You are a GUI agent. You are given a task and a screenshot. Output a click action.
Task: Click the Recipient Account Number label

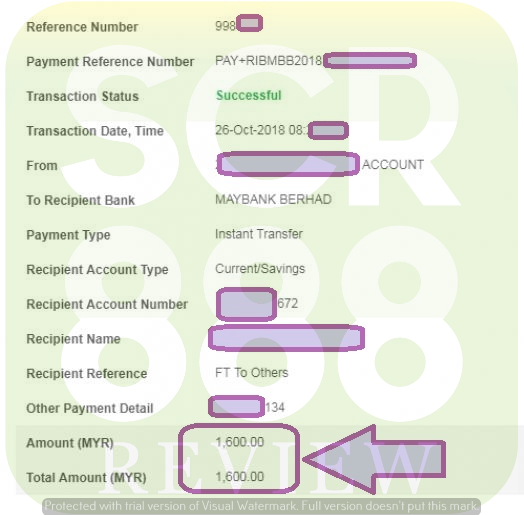pyautogui.click(x=107, y=304)
